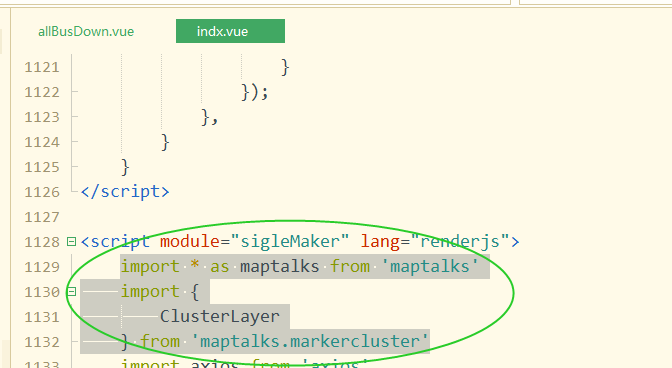Click the 'maptalks' string on line 1129
672x368 pixels.
(429, 266)
